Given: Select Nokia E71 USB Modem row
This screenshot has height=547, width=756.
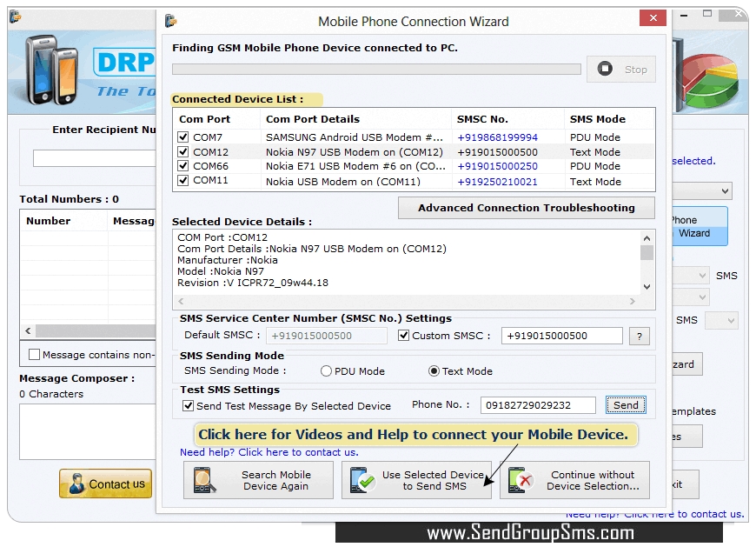Looking at the screenshot, I should 414,166.
